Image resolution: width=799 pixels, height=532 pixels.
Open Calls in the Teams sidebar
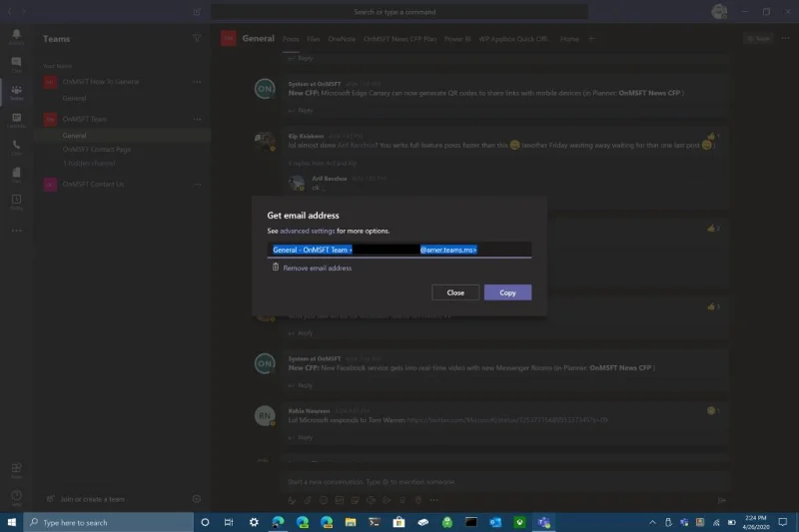click(x=16, y=147)
